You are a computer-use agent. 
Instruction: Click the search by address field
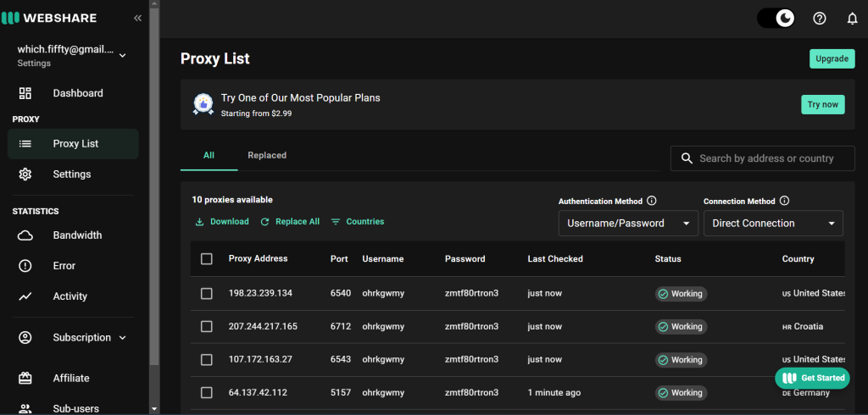[765, 158]
